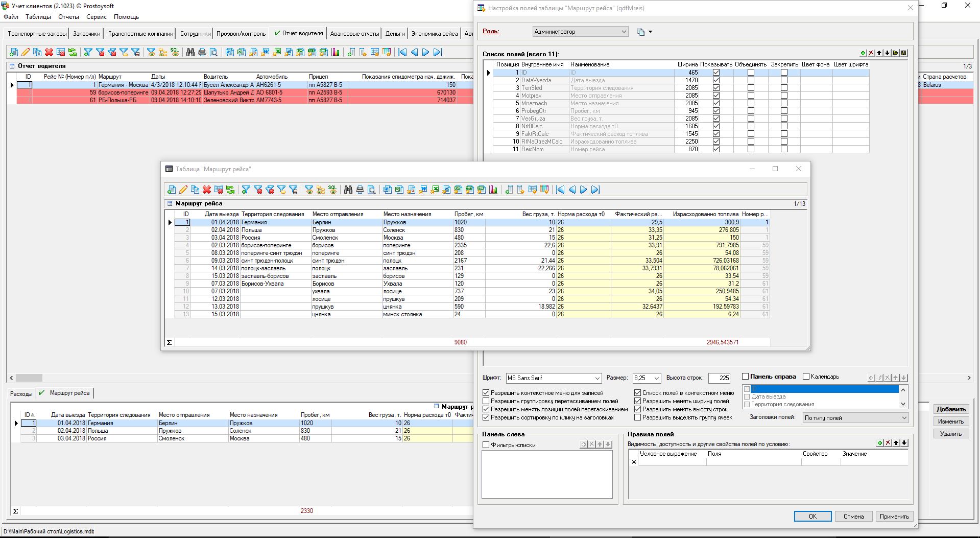The width and height of the screenshot is (980, 538).
Task: Enable Панель справа checkbox
Action: coord(746,377)
